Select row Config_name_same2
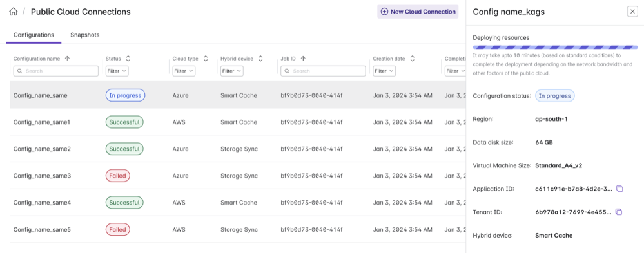 coord(238,149)
